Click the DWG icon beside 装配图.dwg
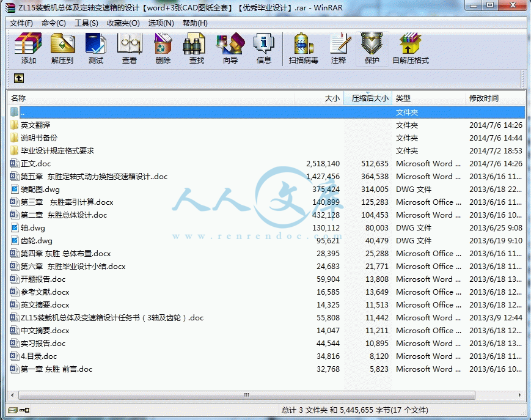 [x=15, y=190]
